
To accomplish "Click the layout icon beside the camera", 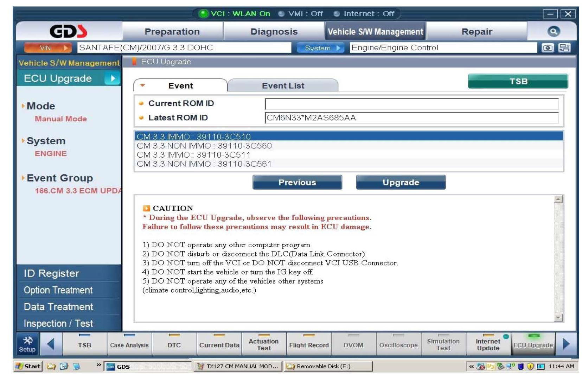I will coord(564,48).
